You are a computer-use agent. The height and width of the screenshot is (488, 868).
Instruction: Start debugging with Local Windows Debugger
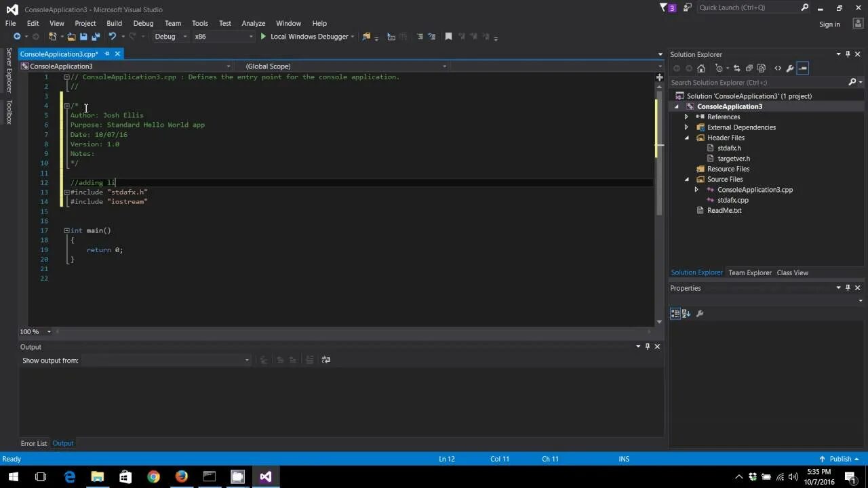coord(309,37)
